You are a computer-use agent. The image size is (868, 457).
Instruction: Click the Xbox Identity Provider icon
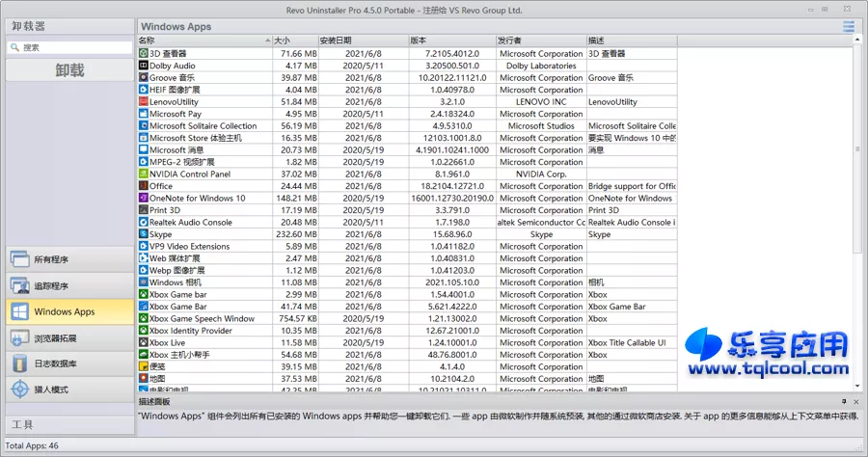click(144, 331)
